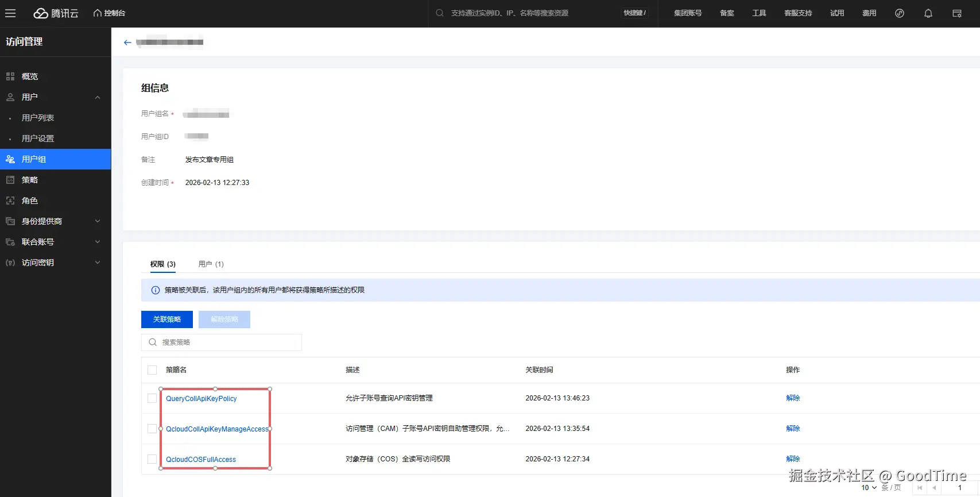Click the 发布文章专用组 remark text
This screenshot has height=497, width=980.
[210, 160]
